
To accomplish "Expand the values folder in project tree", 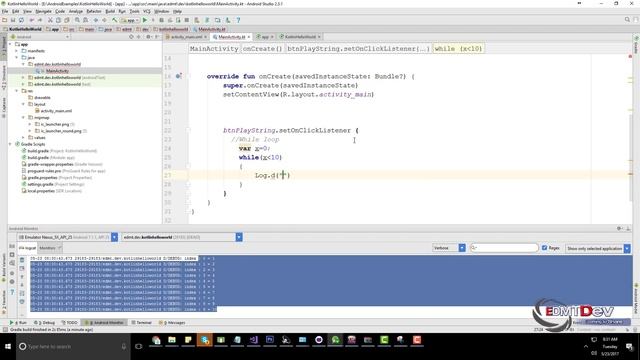I will [23, 138].
